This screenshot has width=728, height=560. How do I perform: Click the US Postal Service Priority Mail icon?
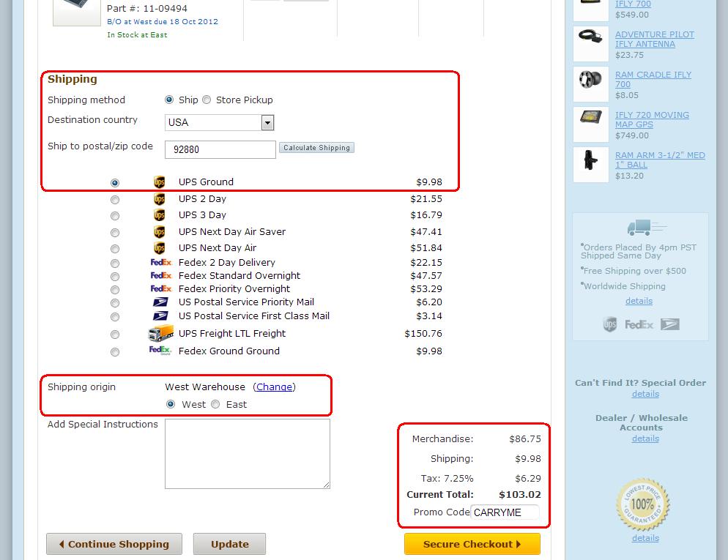pos(160,302)
